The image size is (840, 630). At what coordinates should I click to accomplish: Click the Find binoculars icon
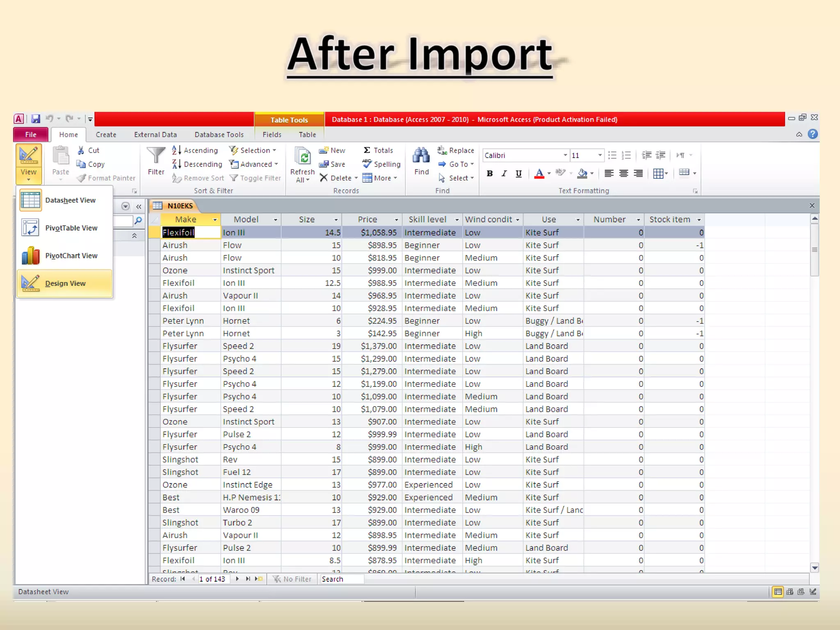point(421,156)
